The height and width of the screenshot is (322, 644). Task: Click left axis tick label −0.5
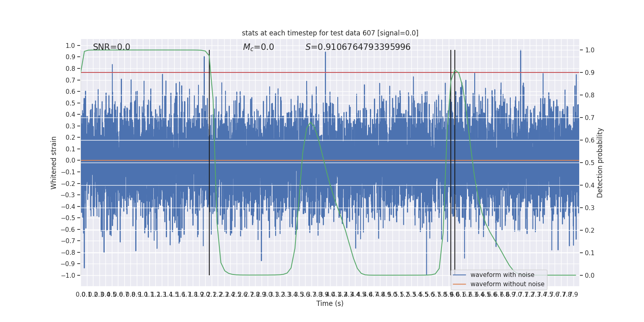tap(68, 218)
